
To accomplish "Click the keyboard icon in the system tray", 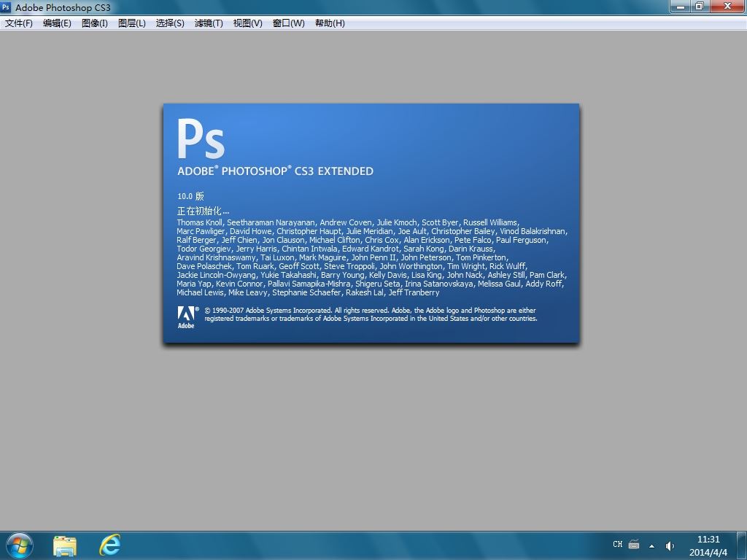I will click(634, 544).
